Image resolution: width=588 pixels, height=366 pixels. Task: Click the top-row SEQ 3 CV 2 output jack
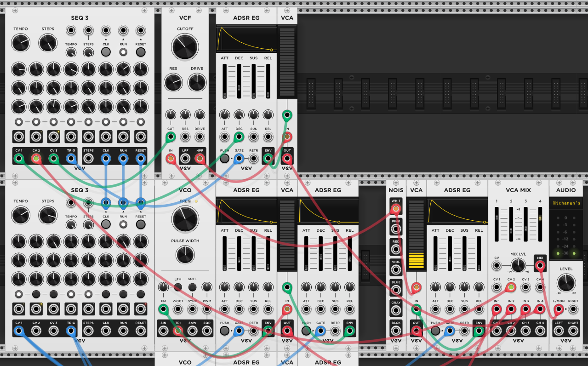36,159
